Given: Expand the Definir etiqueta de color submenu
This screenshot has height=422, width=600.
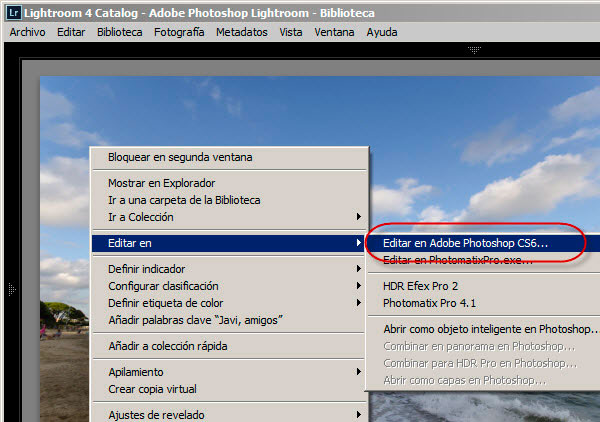Looking at the screenshot, I should click(x=230, y=303).
